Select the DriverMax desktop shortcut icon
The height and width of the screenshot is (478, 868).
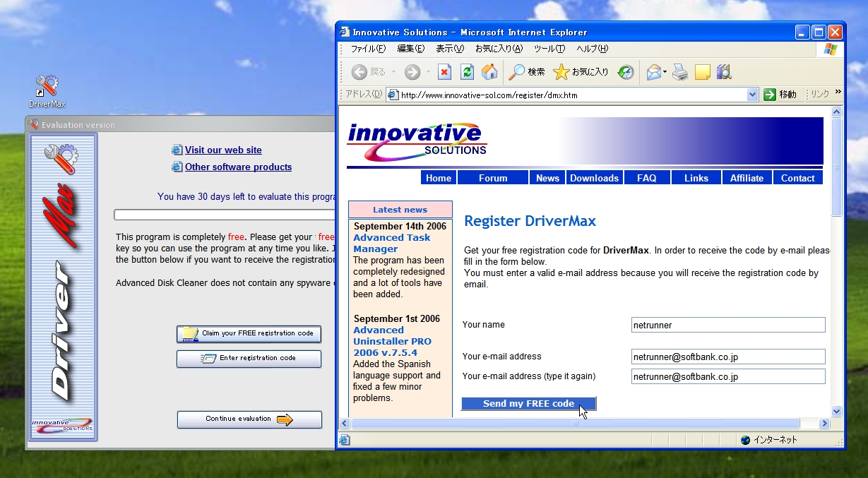(47, 86)
